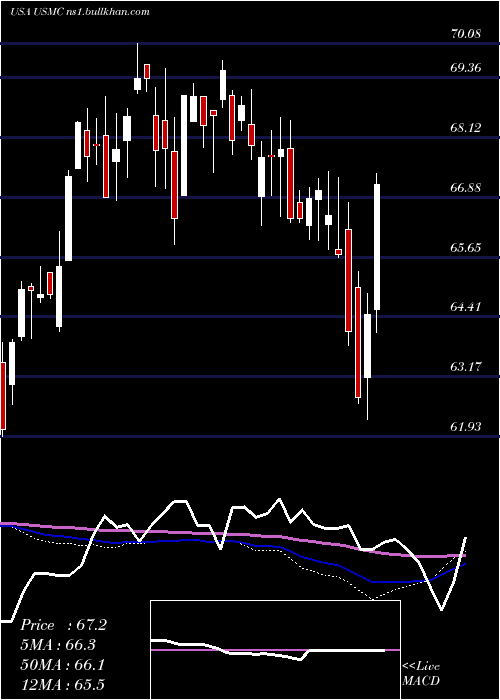Image resolution: width=500 pixels, height=700 pixels.
Task: Click the 63.17 price level label
Action: click(x=466, y=367)
